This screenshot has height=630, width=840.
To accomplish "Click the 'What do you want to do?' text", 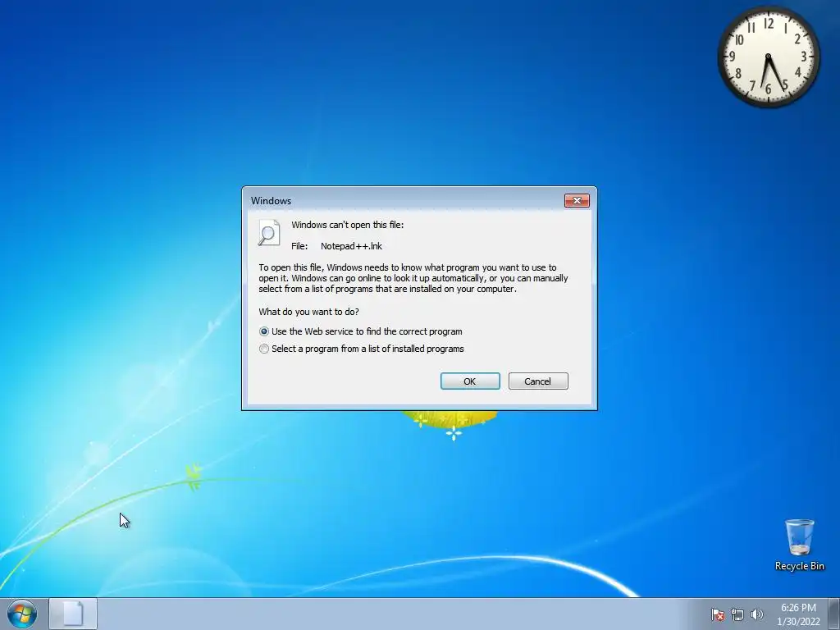I will (x=308, y=312).
